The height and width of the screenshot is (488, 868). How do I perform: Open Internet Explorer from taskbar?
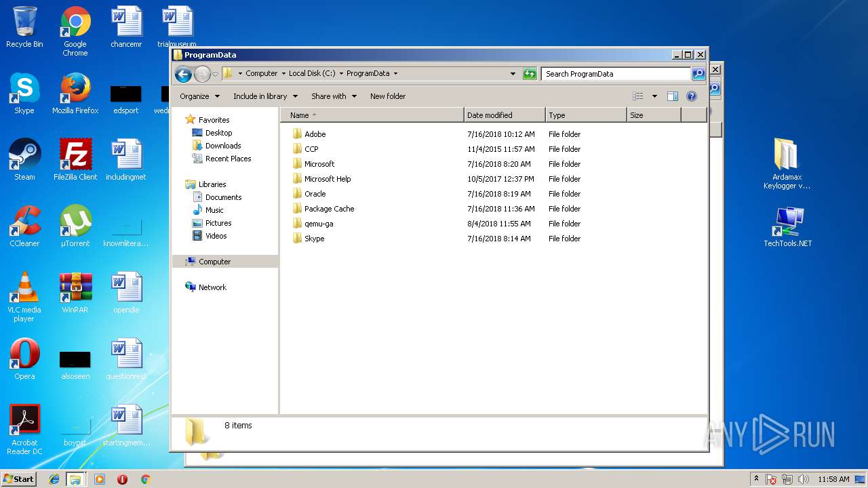(54, 479)
